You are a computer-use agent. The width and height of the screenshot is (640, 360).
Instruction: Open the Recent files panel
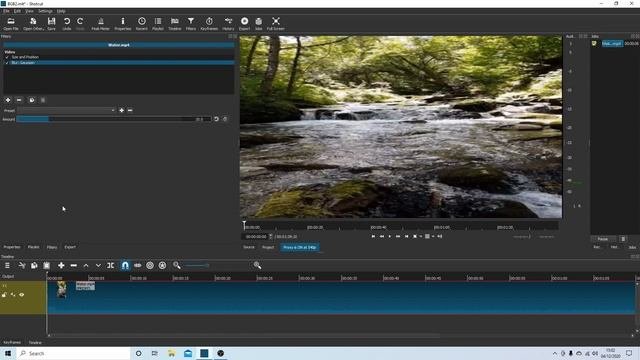[142, 24]
